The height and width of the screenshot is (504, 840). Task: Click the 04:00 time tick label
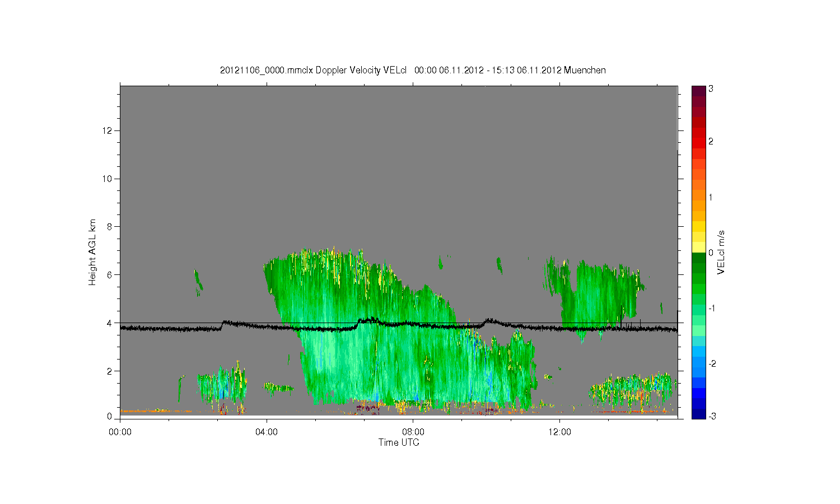coord(267,432)
